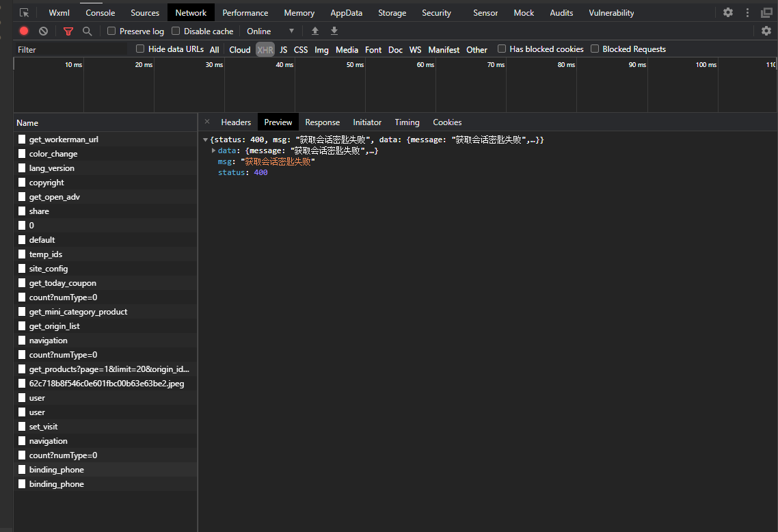Clear the network log
Screen dimensions: 778x532
[44, 31]
